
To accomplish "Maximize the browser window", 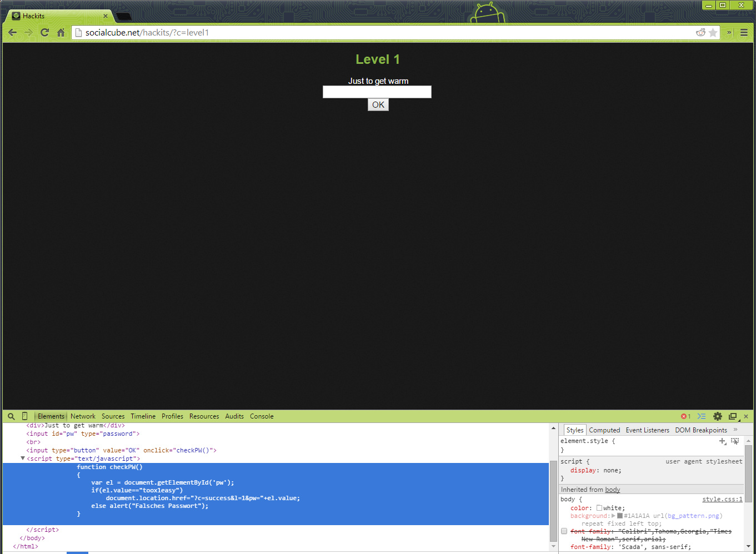I will coord(723,5).
